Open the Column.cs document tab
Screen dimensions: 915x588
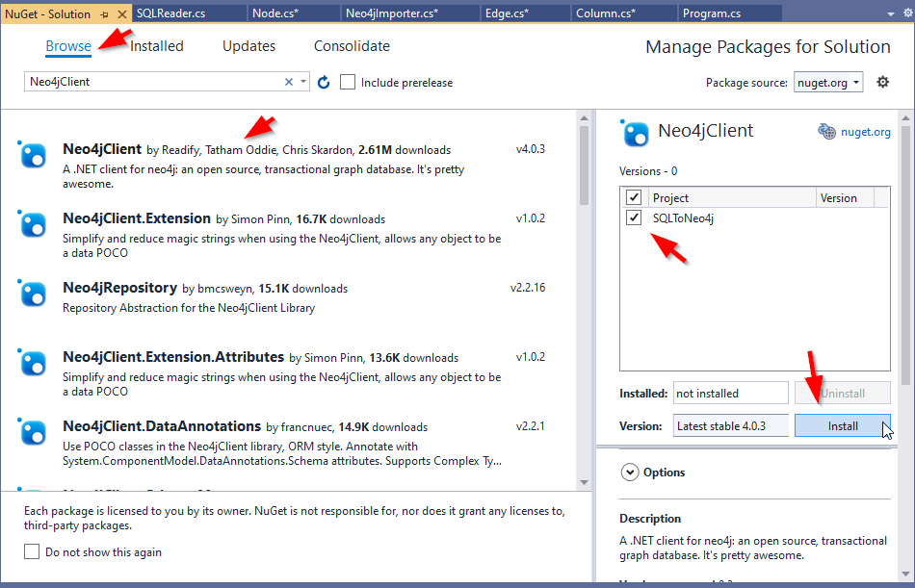pos(624,13)
